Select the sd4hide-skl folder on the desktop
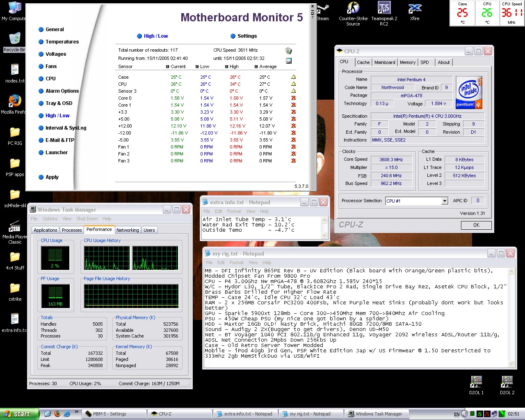The image size is (525, 420). [15, 198]
